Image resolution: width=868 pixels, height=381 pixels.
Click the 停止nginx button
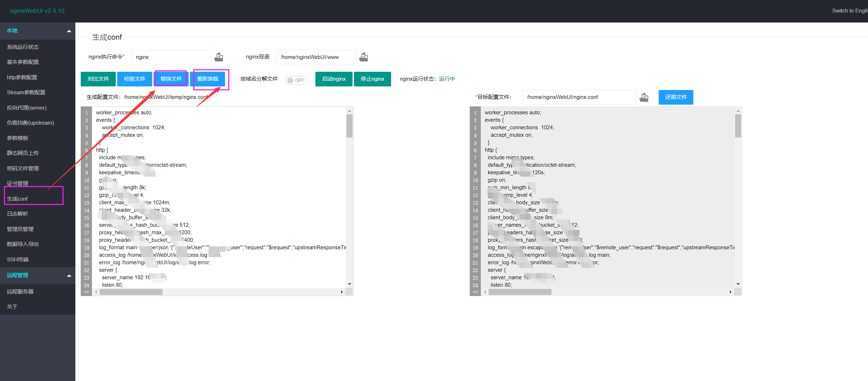tap(373, 79)
